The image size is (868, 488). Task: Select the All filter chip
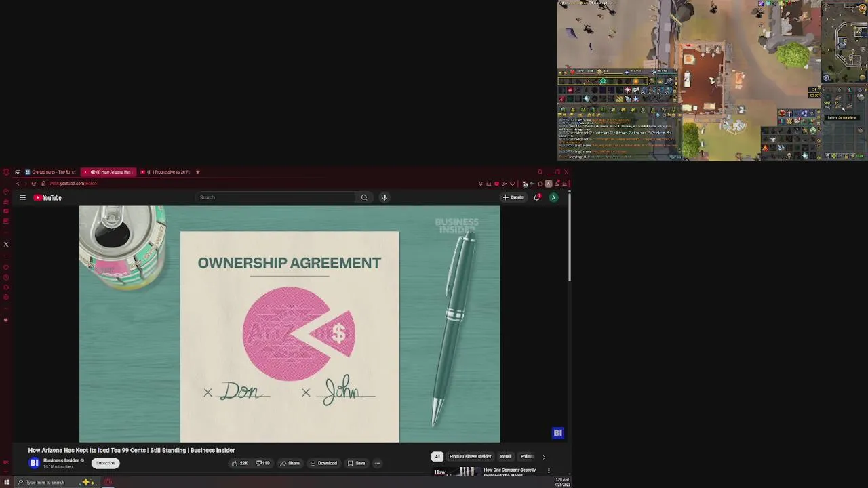point(437,456)
